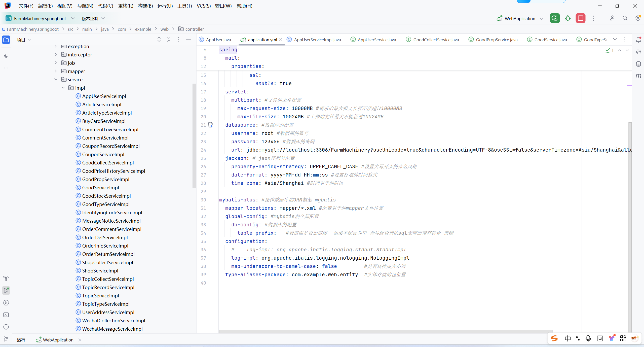
Task: Collapse all items in project tree
Action: 169,40
